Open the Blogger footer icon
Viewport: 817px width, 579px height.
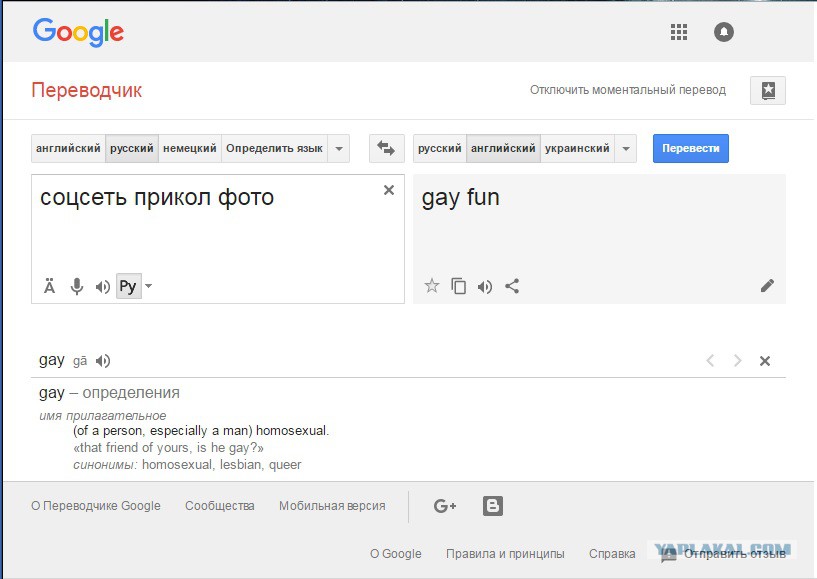coord(492,506)
